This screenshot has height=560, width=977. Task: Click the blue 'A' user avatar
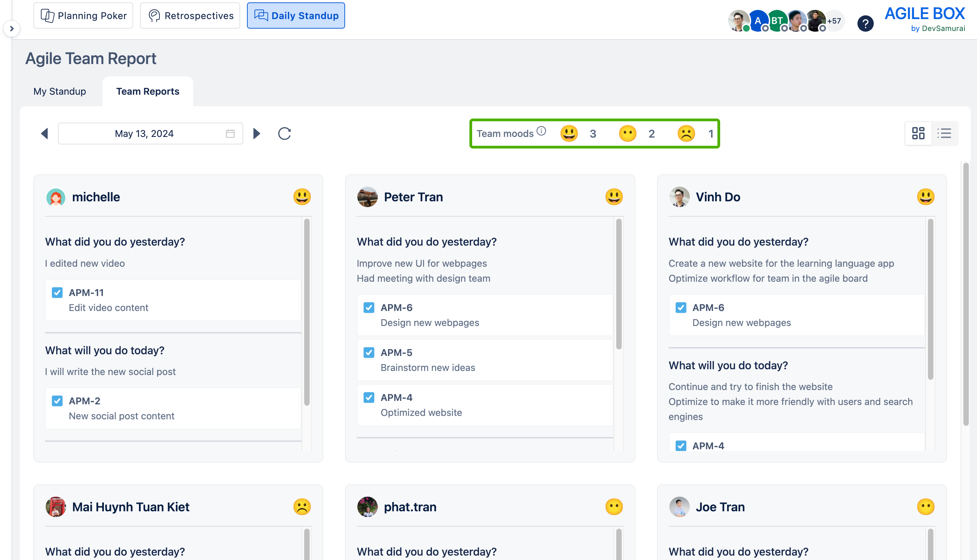(757, 21)
